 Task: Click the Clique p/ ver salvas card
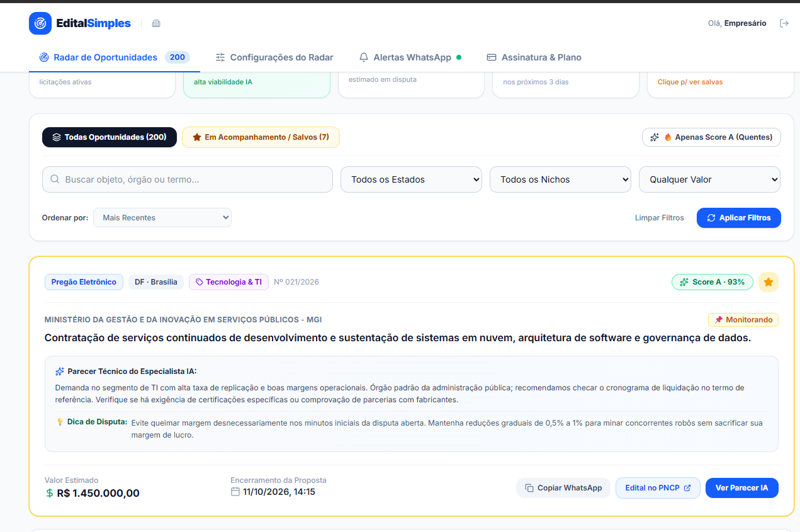click(721, 85)
